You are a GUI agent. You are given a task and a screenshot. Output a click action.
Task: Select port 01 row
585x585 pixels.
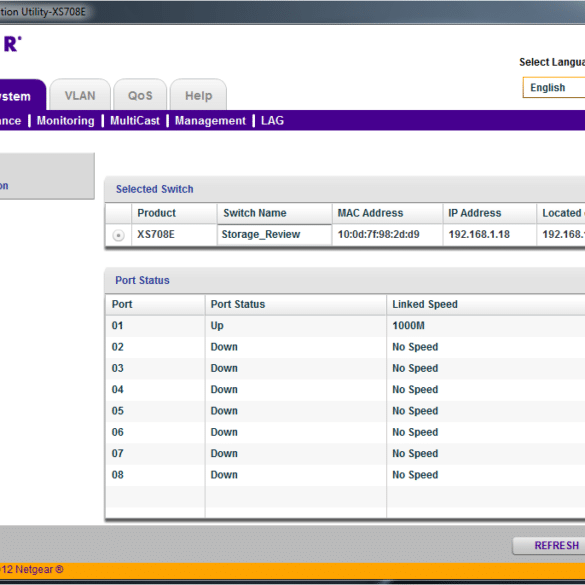[x=345, y=326]
